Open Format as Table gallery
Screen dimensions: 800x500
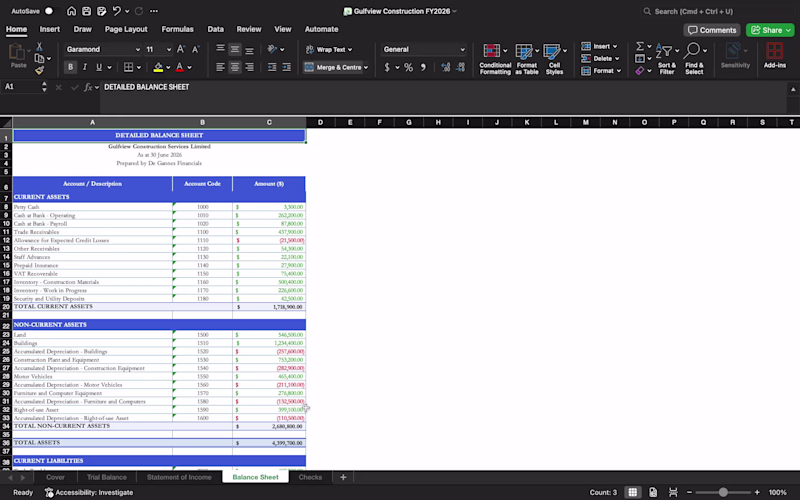[x=527, y=59]
